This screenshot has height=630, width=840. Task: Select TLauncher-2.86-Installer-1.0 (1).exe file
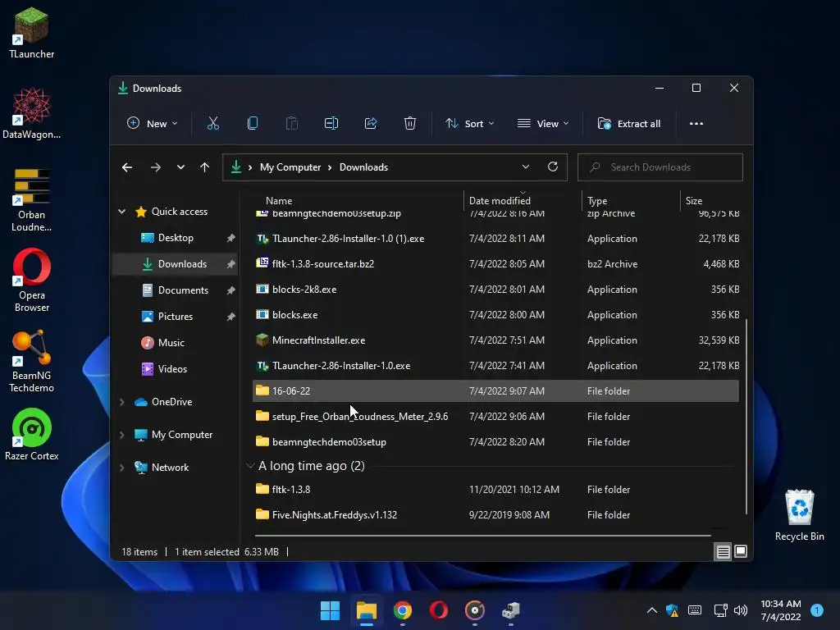495,239
